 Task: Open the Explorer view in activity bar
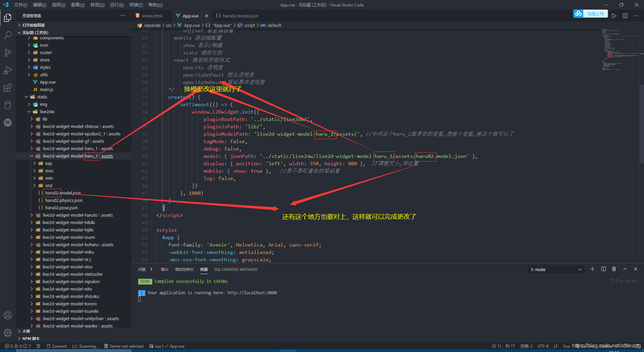click(7, 17)
